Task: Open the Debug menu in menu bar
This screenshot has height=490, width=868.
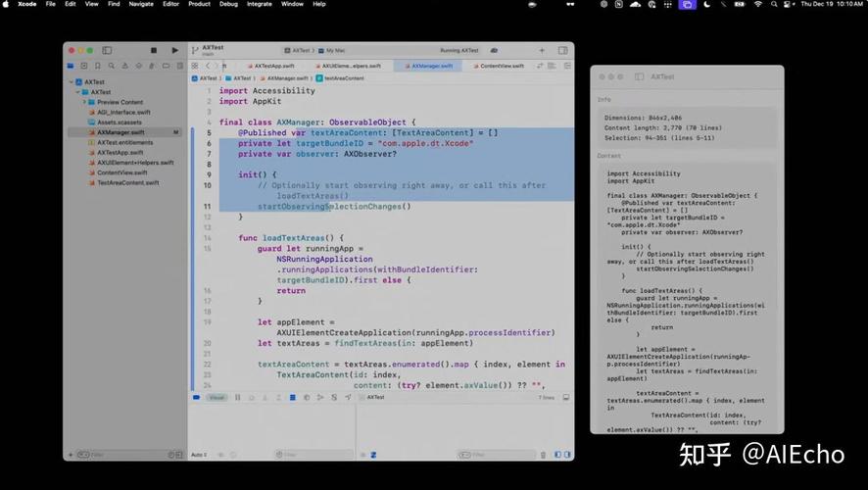Action: (x=228, y=4)
